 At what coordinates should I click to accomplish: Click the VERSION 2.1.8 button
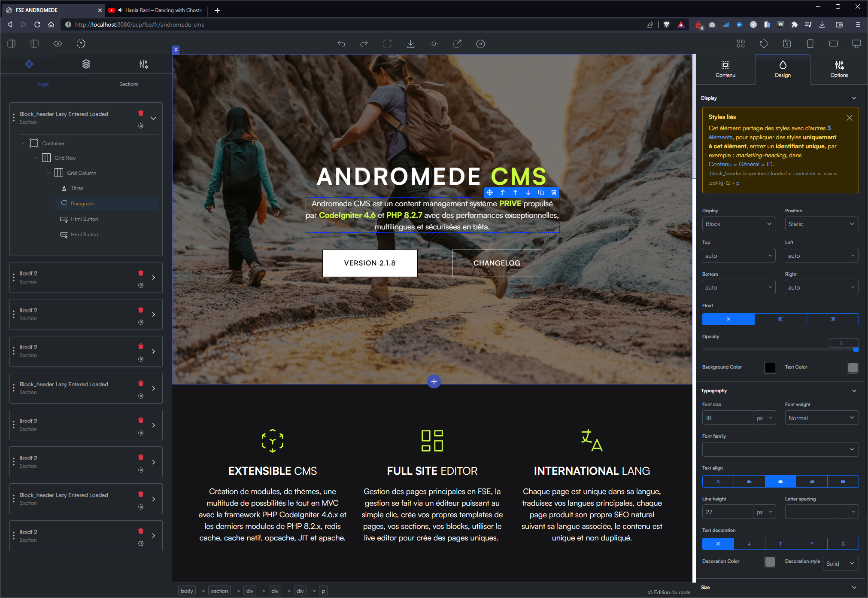click(x=370, y=263)
